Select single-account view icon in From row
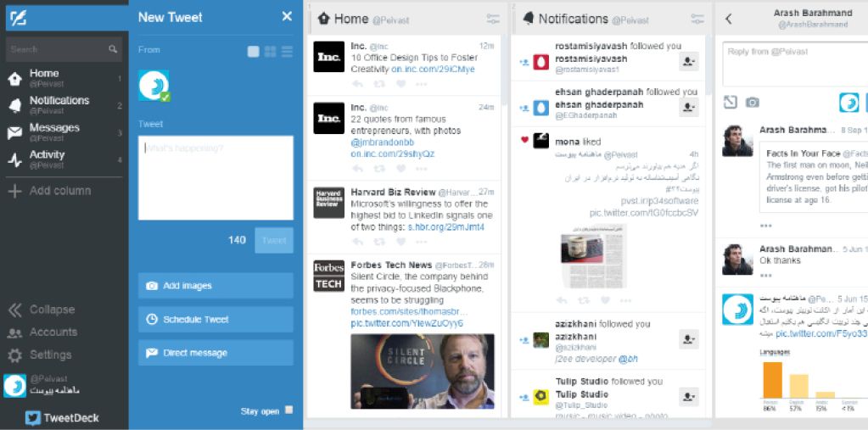This screenshot has width=868, height=430. (x=253, y=52)
